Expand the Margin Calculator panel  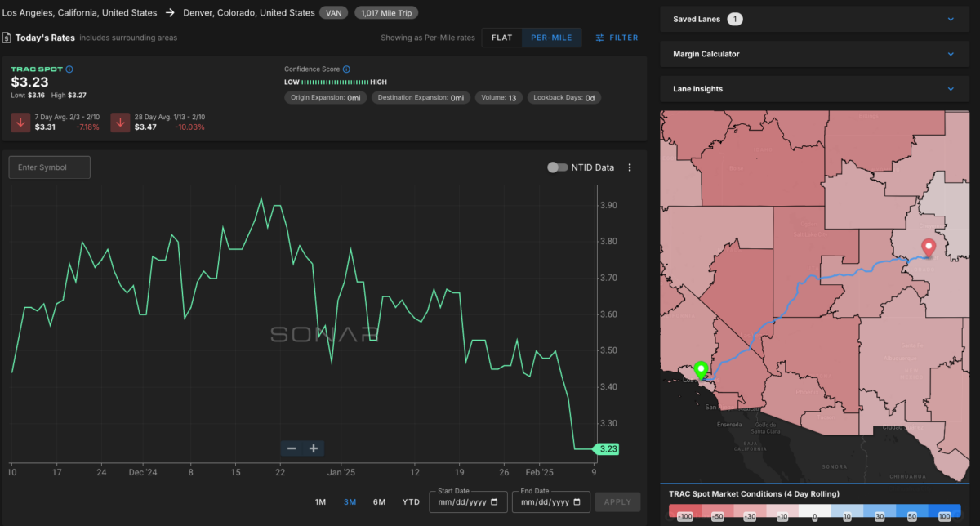coord(951,54)
